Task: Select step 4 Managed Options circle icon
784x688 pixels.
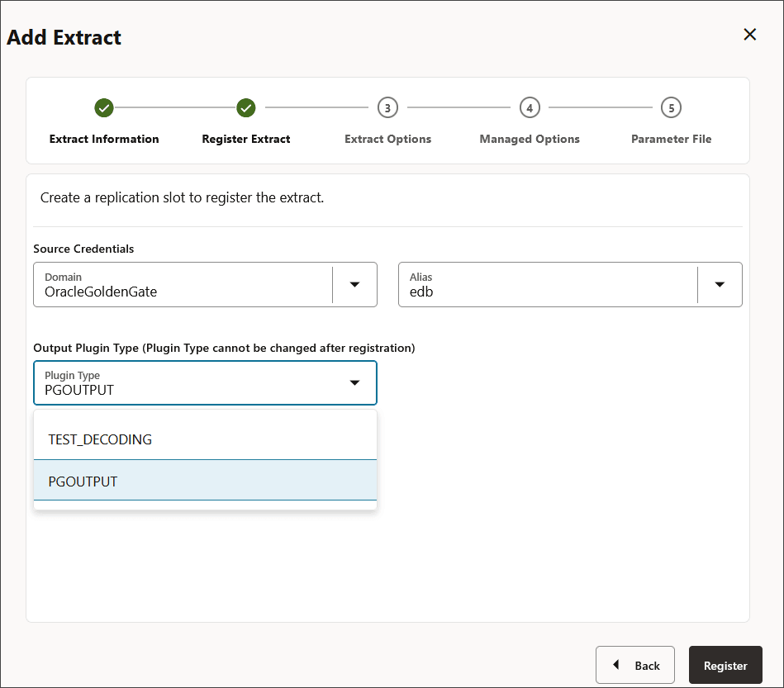Action: coord(530,107)
